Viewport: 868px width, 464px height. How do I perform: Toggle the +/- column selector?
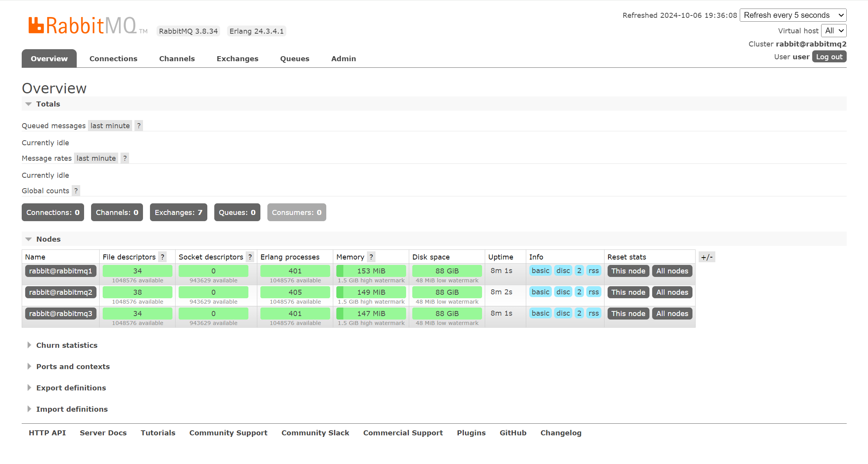pyautogui.click(x=707, y=257)
